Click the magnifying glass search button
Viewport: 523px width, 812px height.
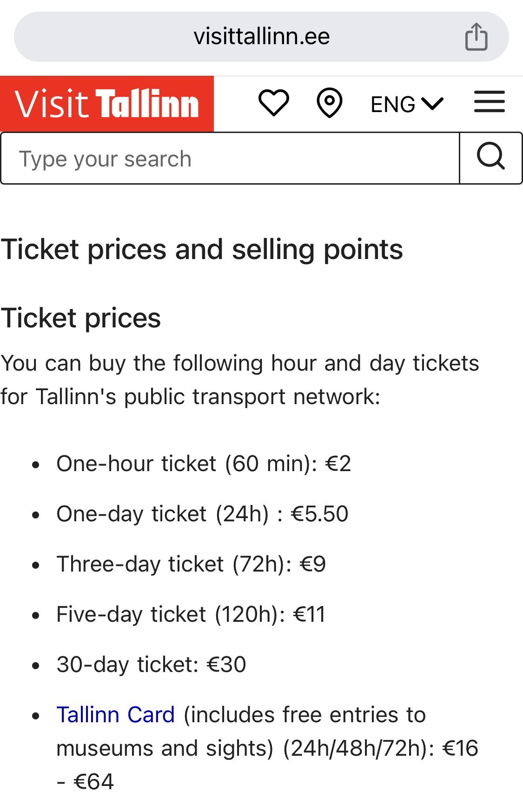coord(491,158)
